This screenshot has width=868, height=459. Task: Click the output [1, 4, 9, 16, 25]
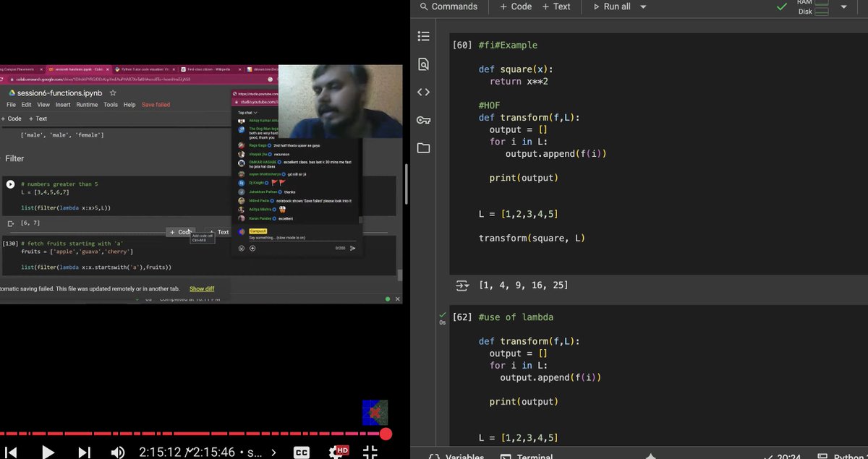pyautogui.click(x=523, y=286)
